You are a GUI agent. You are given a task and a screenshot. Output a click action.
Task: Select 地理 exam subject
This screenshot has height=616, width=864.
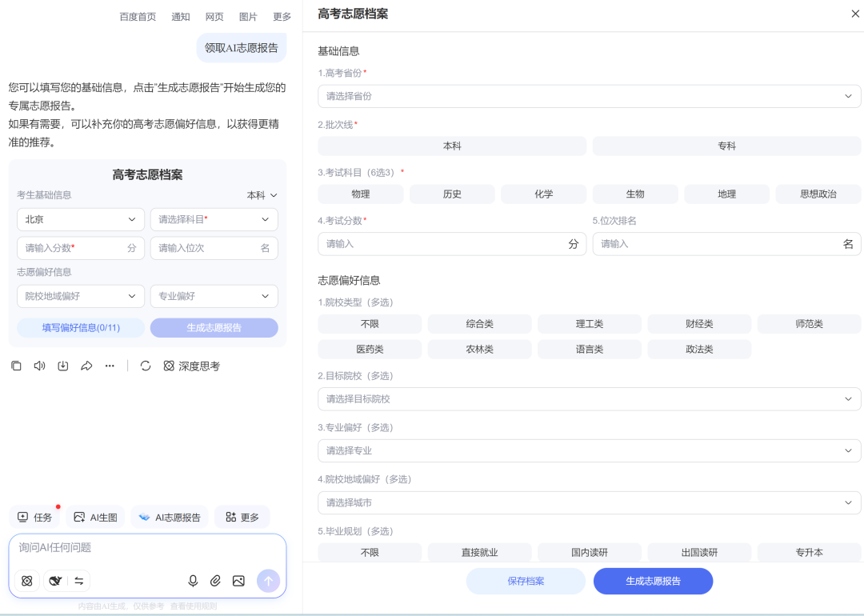[726, 194]
